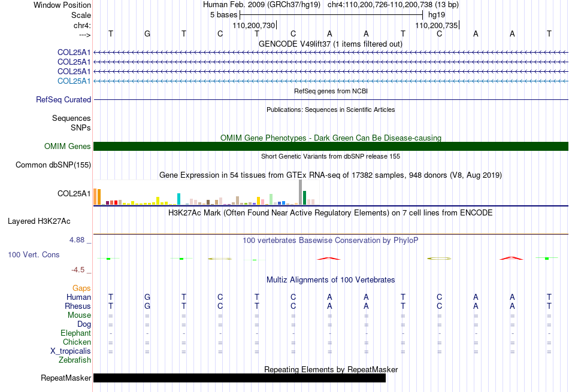Select the Human alignment species label
This screenshot has width=569, height=392.
[78, 297]
